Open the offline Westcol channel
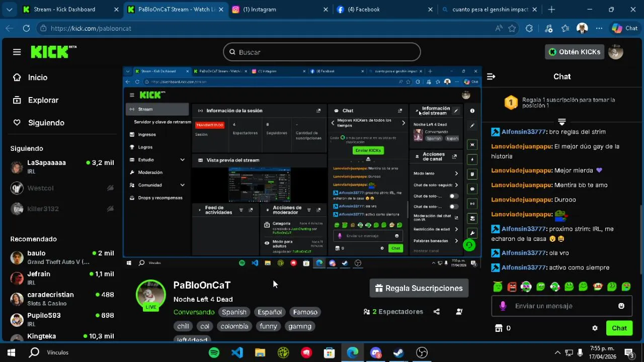The height and width of the screenshot is (362, 644). (x=62, y=188)
